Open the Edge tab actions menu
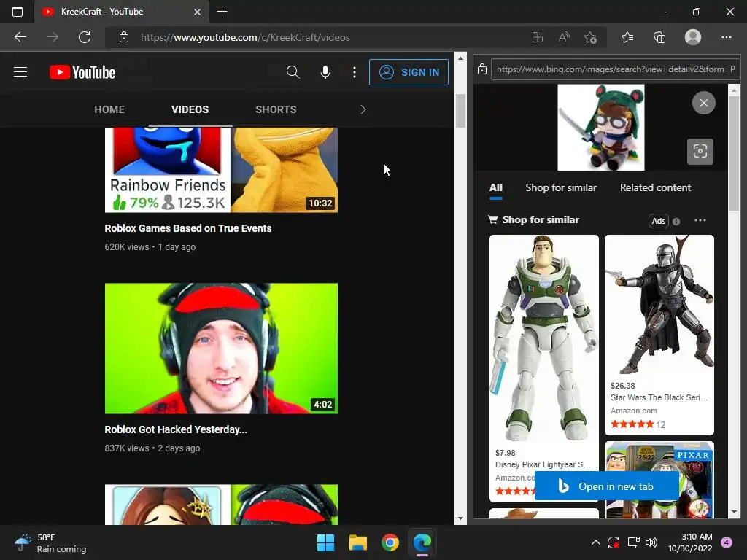The width and height of the screenshot is (747, 560). [x=18, y=12]
